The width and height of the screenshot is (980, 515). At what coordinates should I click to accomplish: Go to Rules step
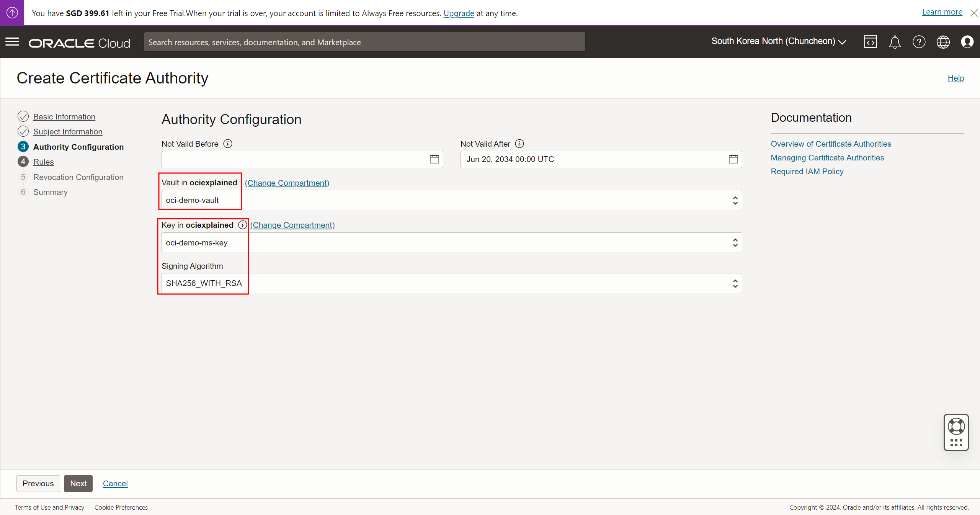tap(43, 162)
